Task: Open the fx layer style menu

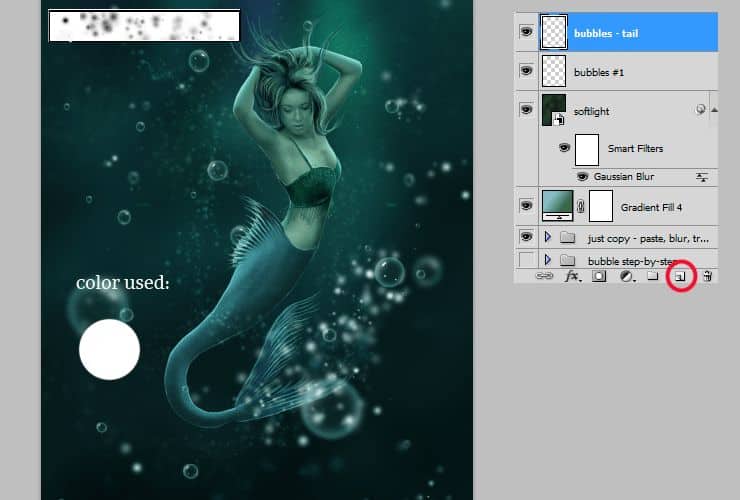Action: [573, 275]
